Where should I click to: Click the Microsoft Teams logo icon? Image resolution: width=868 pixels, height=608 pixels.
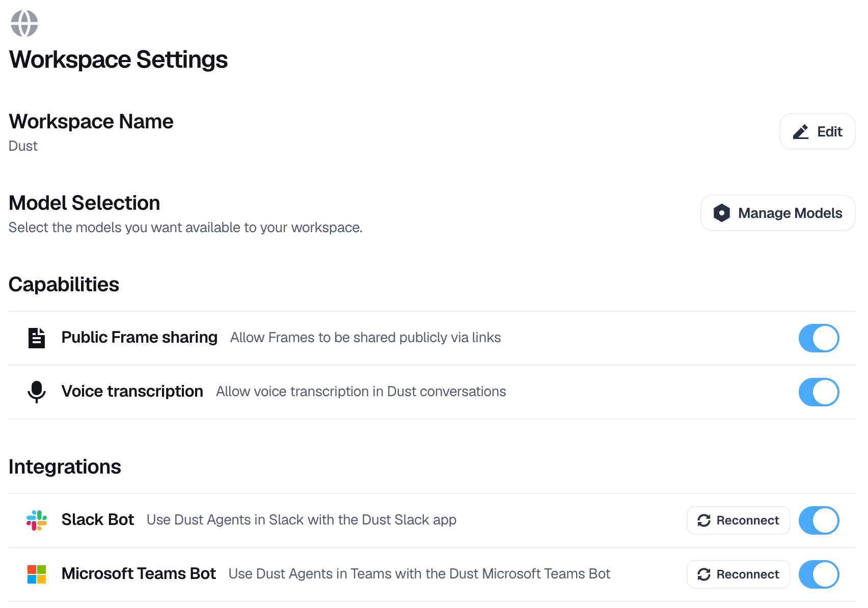point(37,574)
